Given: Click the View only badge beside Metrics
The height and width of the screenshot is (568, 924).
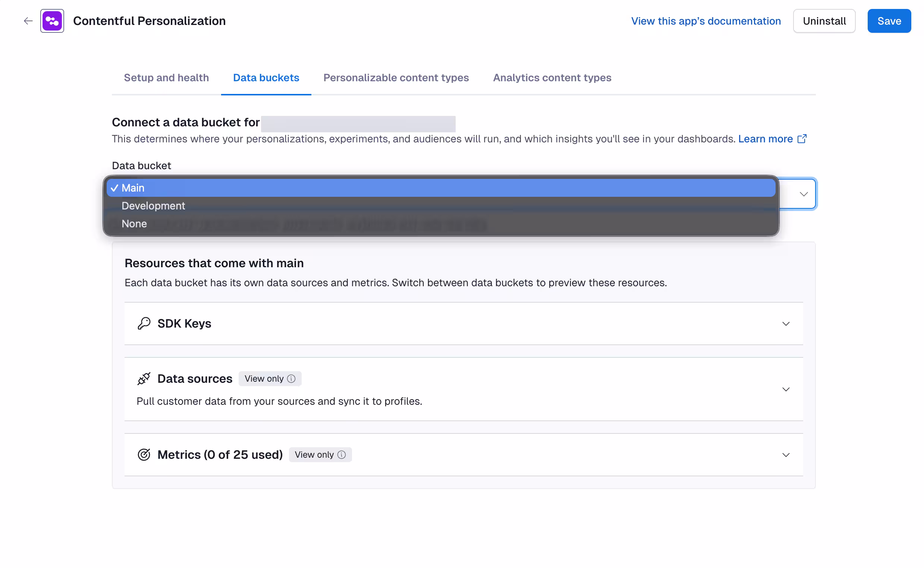Looking at the screenshot, I should 320,455.
